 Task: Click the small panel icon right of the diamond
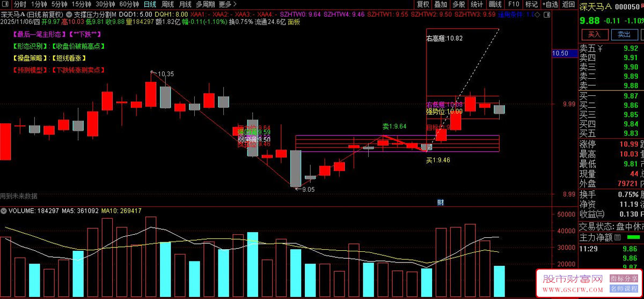click(547, 14)
